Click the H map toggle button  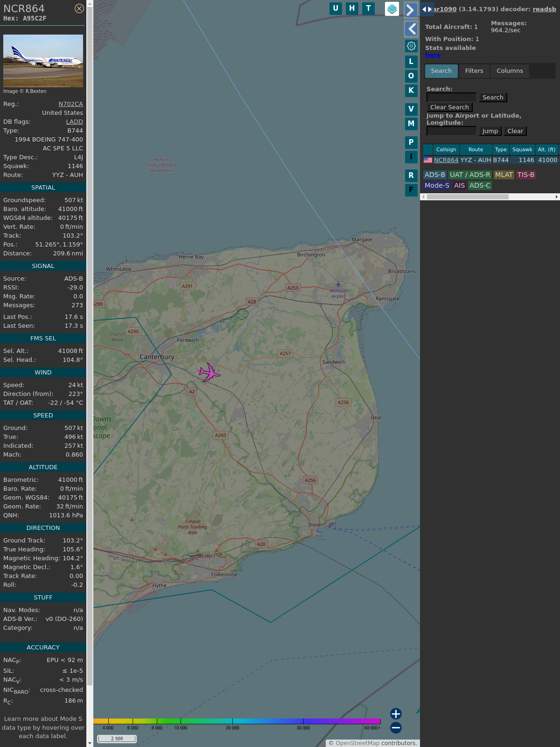point(352,8)
